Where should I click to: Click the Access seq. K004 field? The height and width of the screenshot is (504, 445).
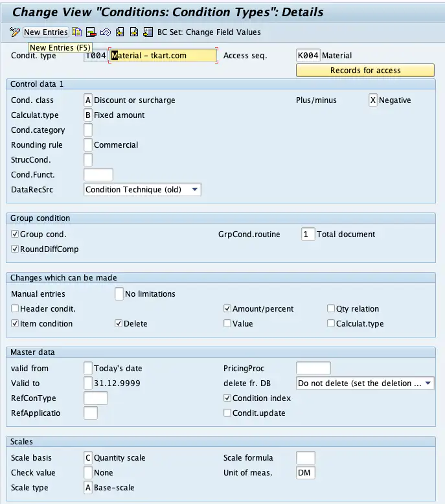tap(308, 56)
